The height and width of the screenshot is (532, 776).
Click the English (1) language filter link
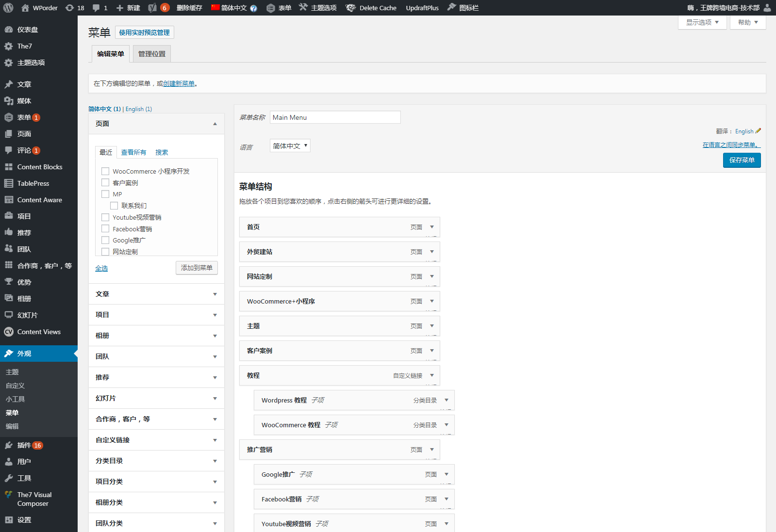[x=139, y=109]
